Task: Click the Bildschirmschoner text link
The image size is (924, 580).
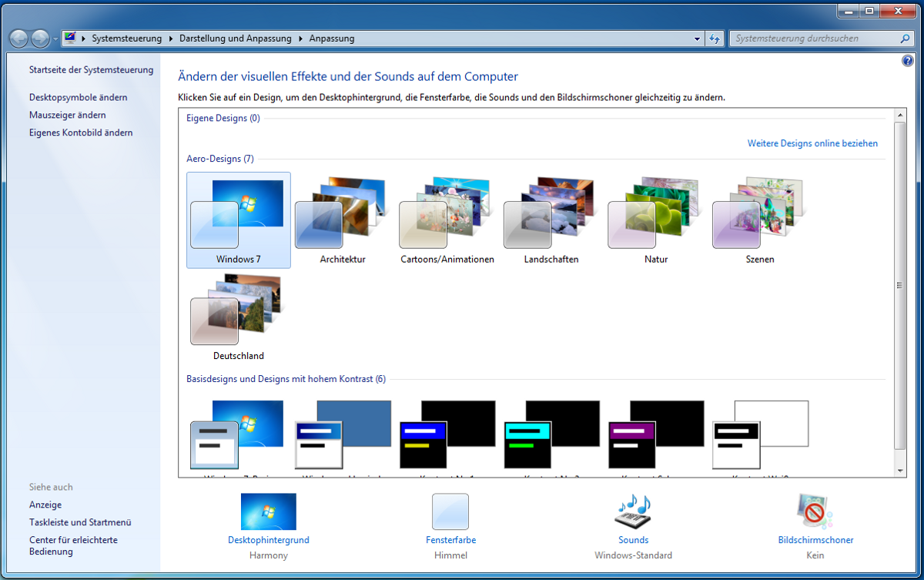Action: pyautogui.click(x=815, y=540)
